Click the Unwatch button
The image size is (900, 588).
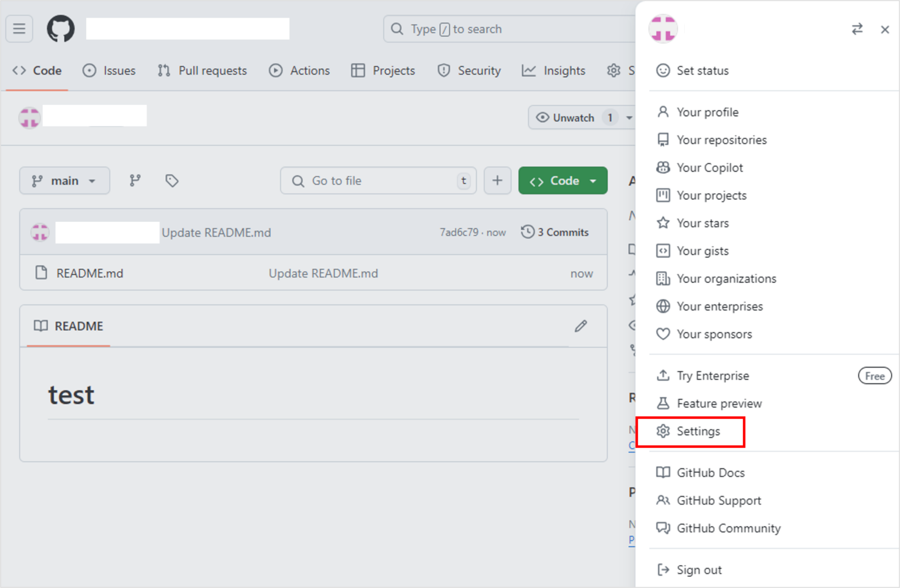(x=574, y=118)
